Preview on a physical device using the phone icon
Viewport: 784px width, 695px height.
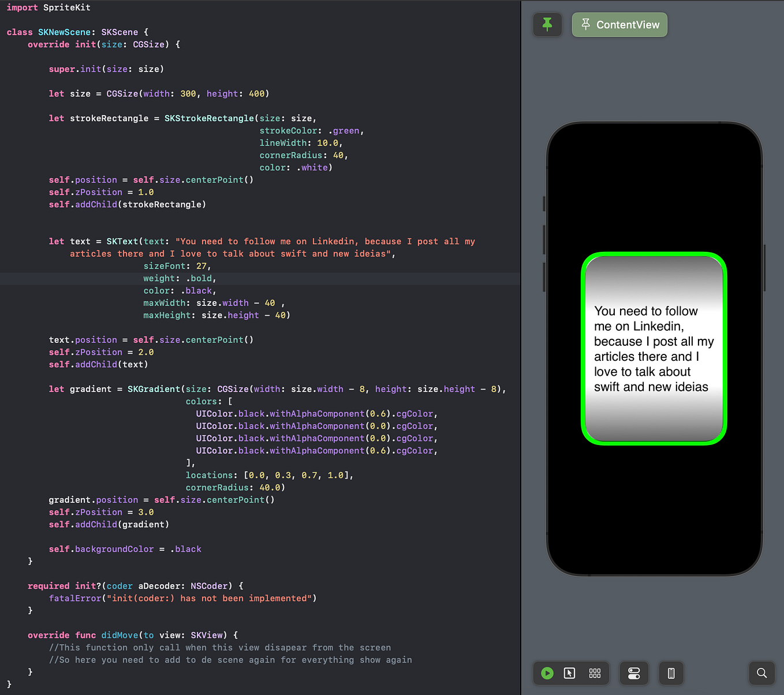click(x=671, y=672)
